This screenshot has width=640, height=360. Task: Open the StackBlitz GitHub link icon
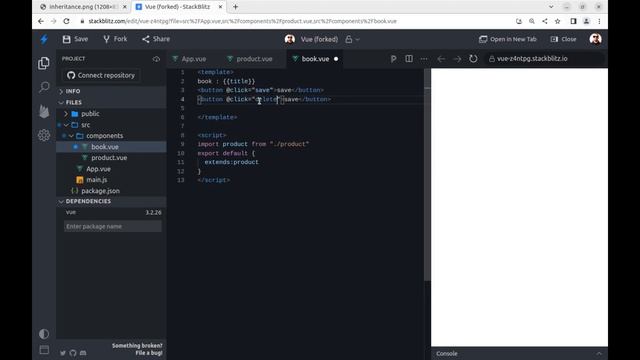[73, 353]
